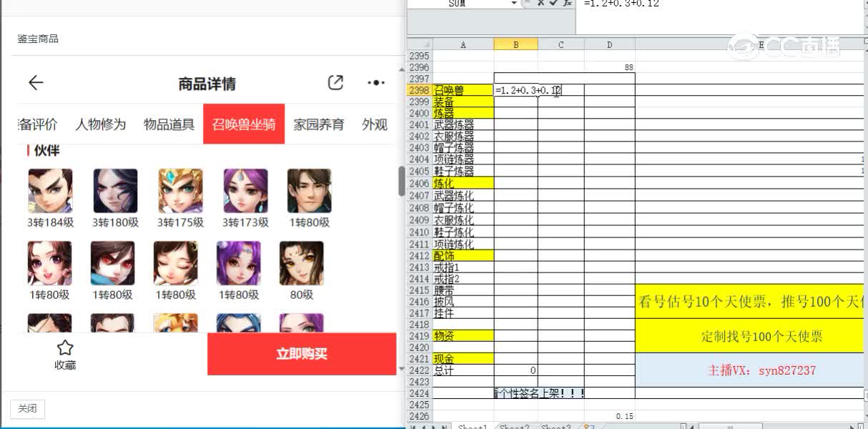The image size is (868, 429).
Task: Open the Sheet3 worksheet tab
Action: tap(556, 426)
